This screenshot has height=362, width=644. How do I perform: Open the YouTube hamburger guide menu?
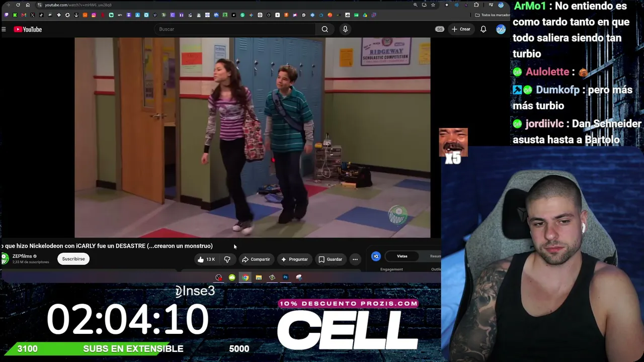click(4, 29)
